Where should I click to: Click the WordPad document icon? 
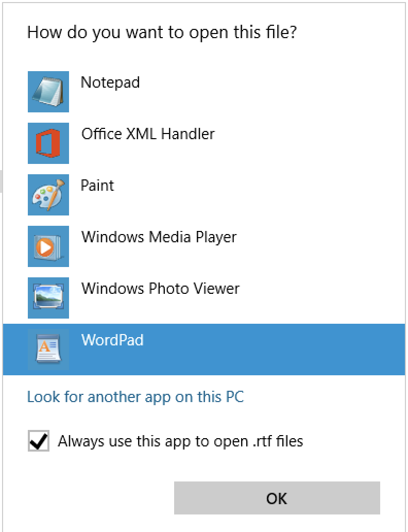(48, 350)
